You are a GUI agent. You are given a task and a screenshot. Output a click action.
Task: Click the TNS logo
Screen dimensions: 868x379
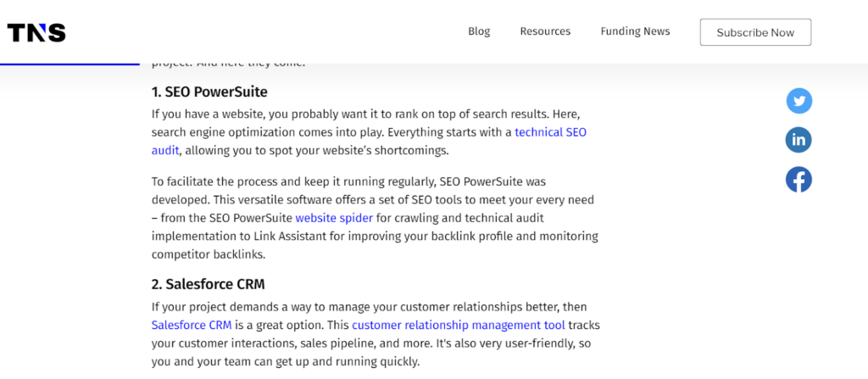click(x=36, y=33)
